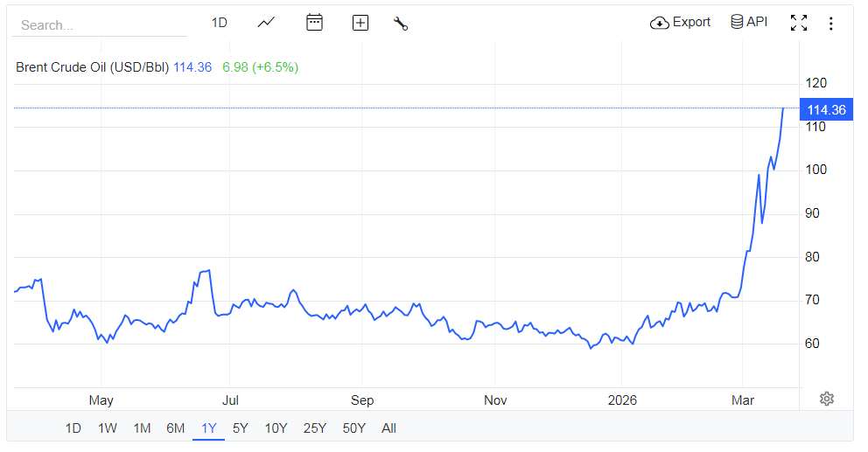The image size is (868, 452).
Task: Open the three-dot more options menu
Action: tap(830, 24)
